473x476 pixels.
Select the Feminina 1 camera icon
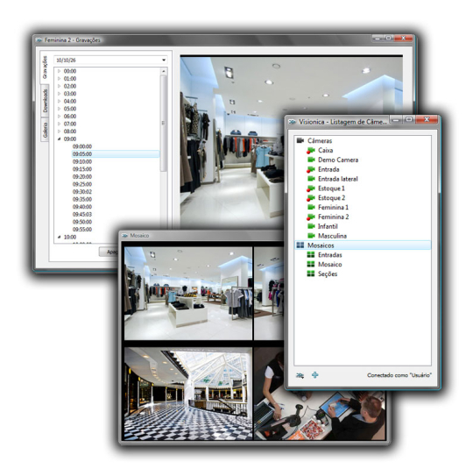[311, 208]
